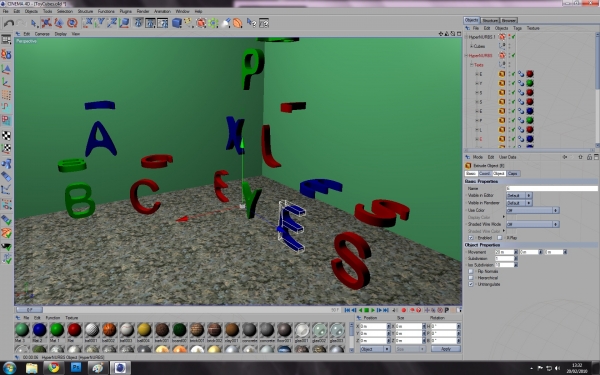600x375 pixels.
Task: Open the Object dropdown in coordinates panel
Action: pos(375,349)
